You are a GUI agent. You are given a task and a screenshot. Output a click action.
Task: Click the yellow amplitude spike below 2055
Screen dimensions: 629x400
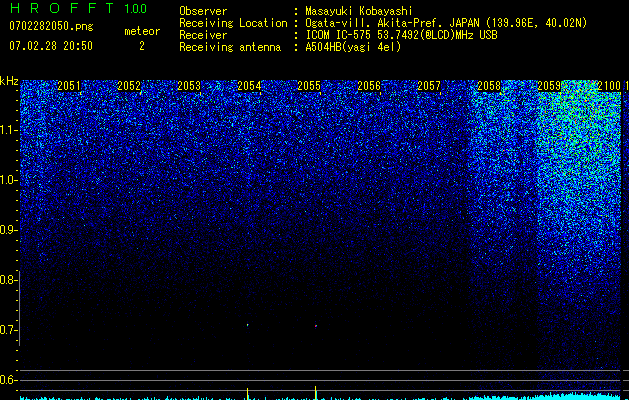[x=316, y=392]
